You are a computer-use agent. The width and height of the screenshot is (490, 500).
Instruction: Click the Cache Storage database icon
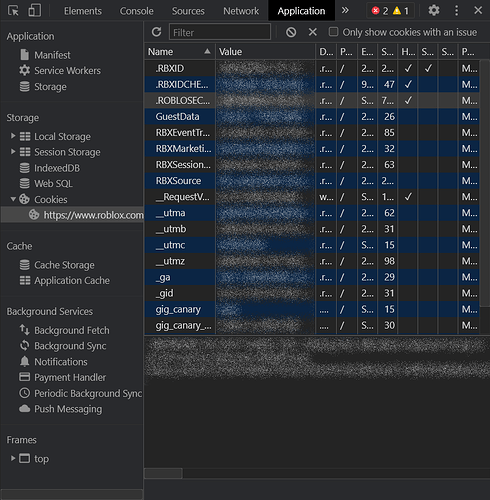pyautogui.click(x=24, y=265)
